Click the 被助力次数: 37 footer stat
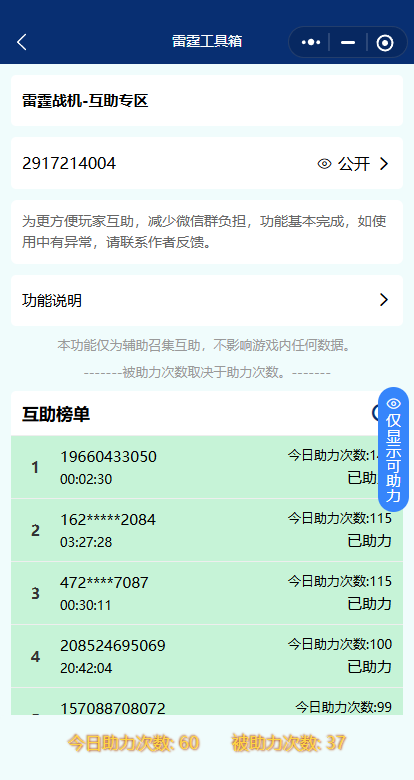 point(288,743)
